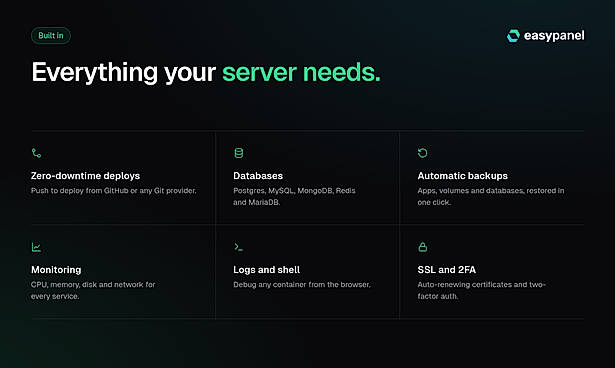615x368 pixels.
Task: Click the white Everything your headline text
Action: click(124, 73)
